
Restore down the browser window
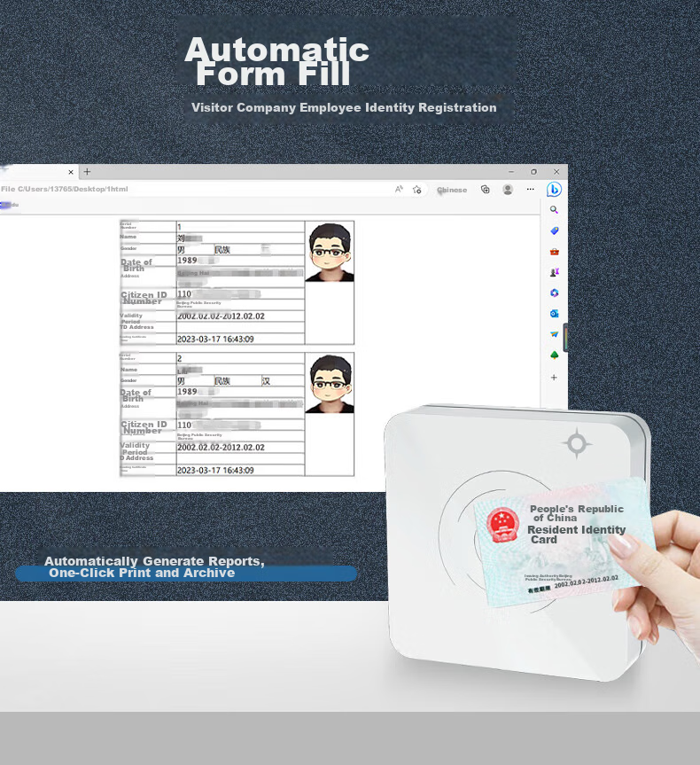(x=533, y=172)
